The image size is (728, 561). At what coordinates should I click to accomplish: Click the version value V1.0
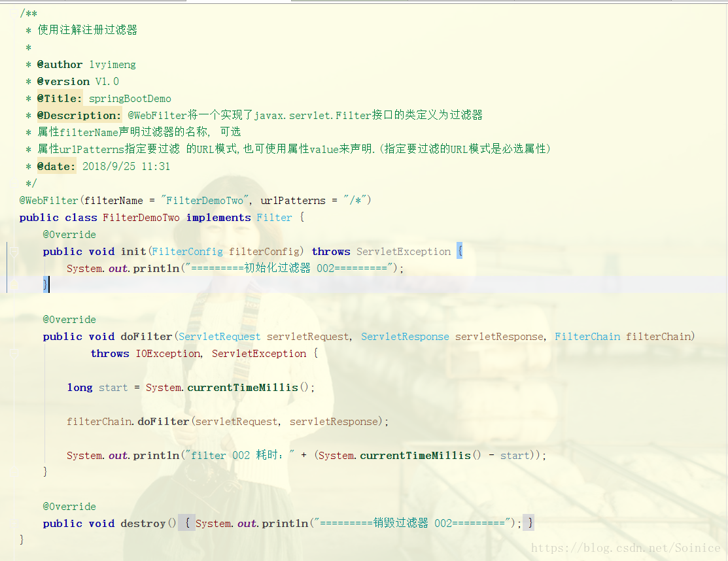pos(107,82)
